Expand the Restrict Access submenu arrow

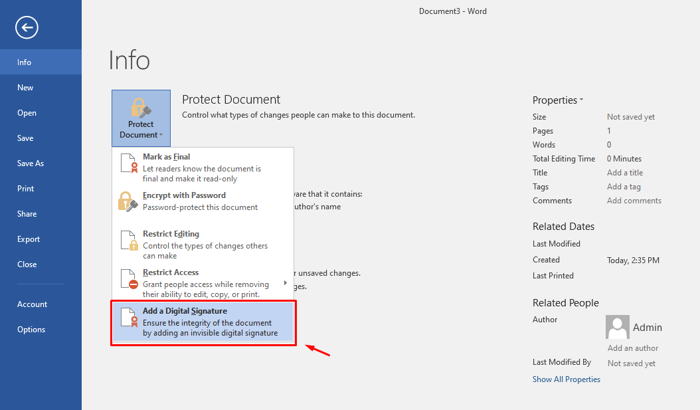[x=285, y=283]
